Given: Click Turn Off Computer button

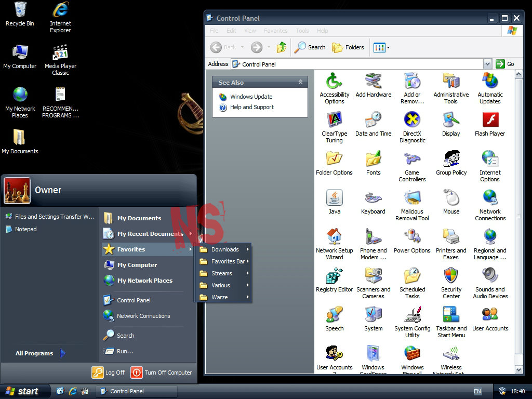Looking at the screenshot, I should point(161,373).
